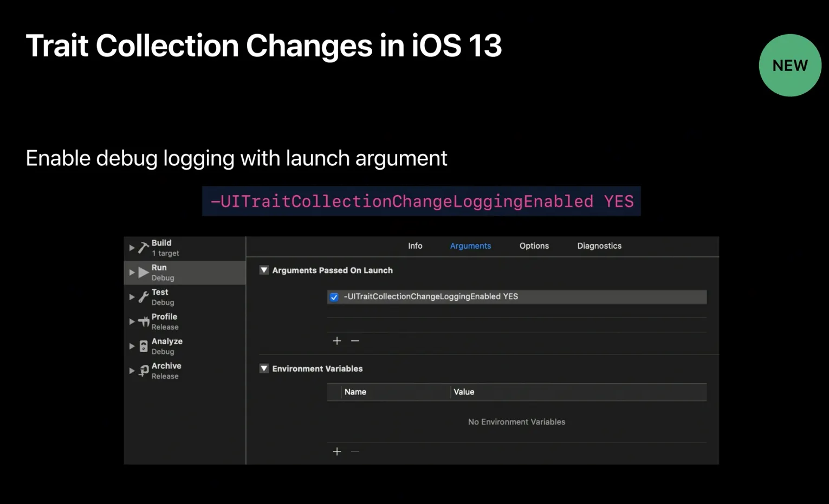829x504 pixels.
Task: Switch to the Info tab
Action: pyautogui.click(x=415, y=245)
